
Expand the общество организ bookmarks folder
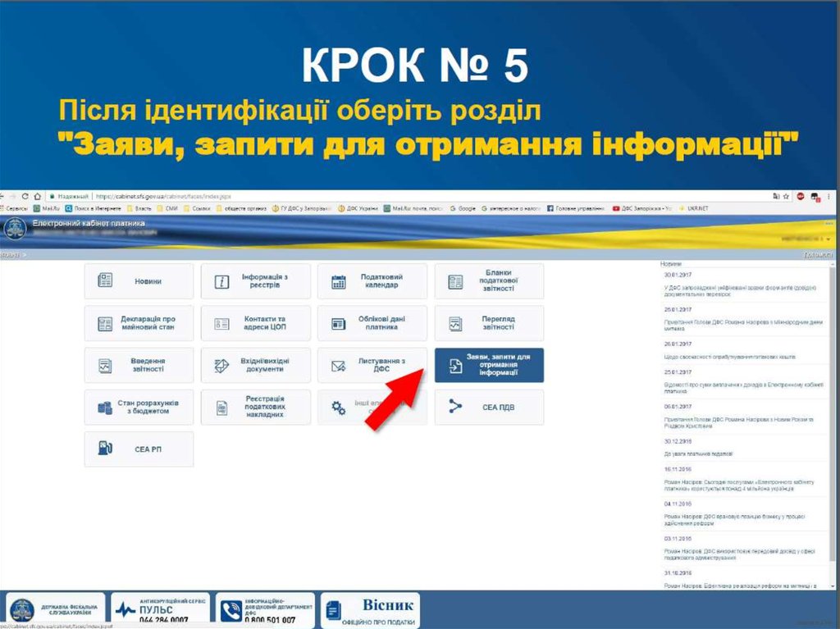coord(241,208)
